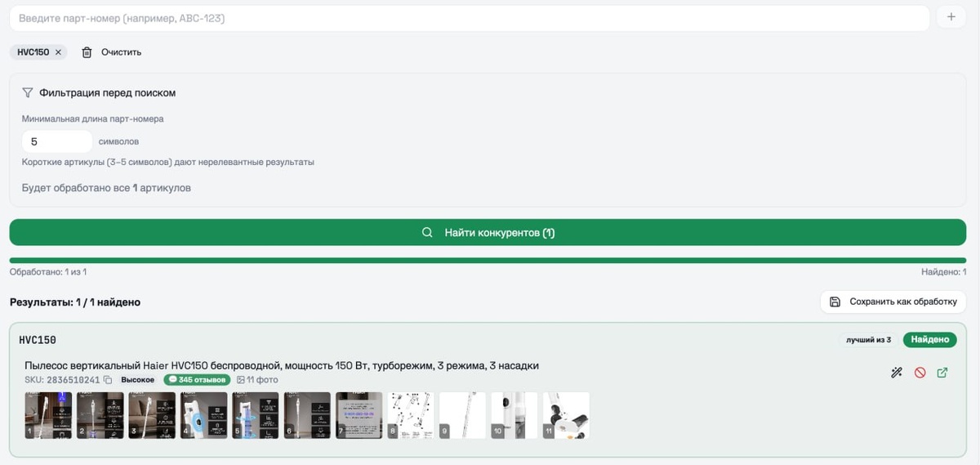Click the part-number input field
The width and height of the screenshot is (980, 465).
470,18
